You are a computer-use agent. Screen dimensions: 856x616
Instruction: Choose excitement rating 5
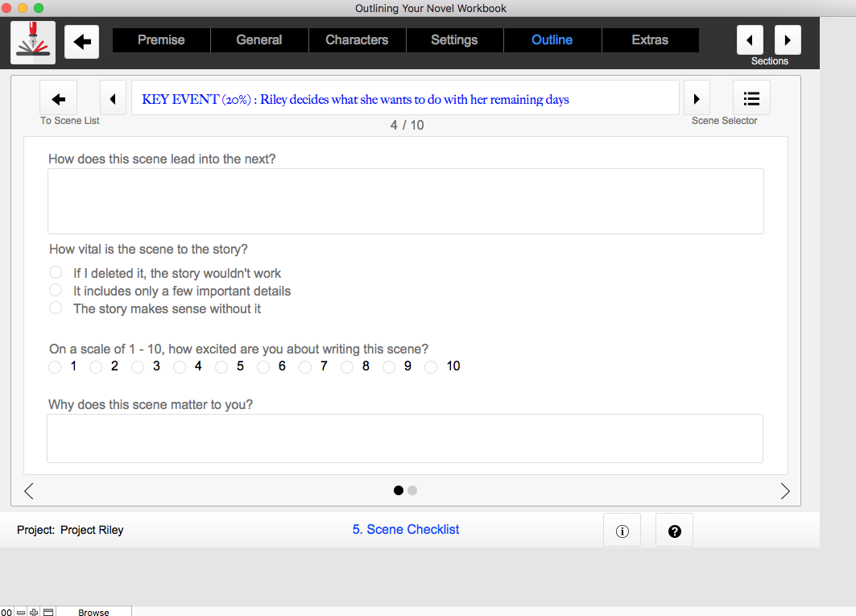(221, 367)
